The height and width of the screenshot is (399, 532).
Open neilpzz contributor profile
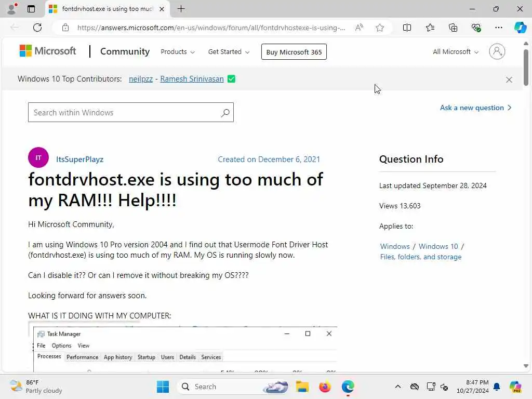tap(141, 79)
